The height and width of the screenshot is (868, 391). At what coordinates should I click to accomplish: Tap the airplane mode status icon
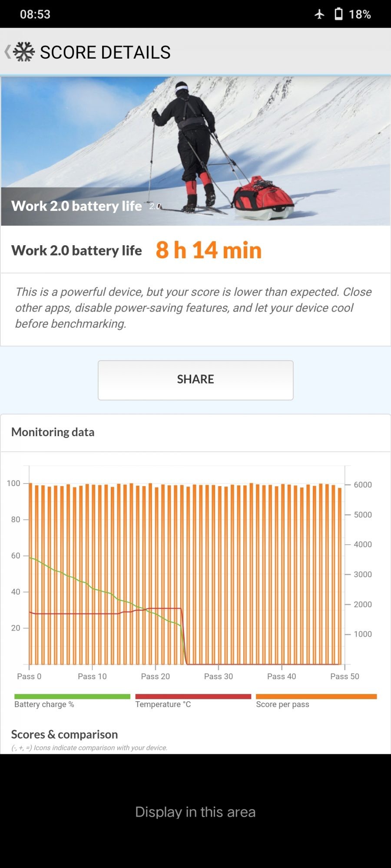click(x=319, y=14)
